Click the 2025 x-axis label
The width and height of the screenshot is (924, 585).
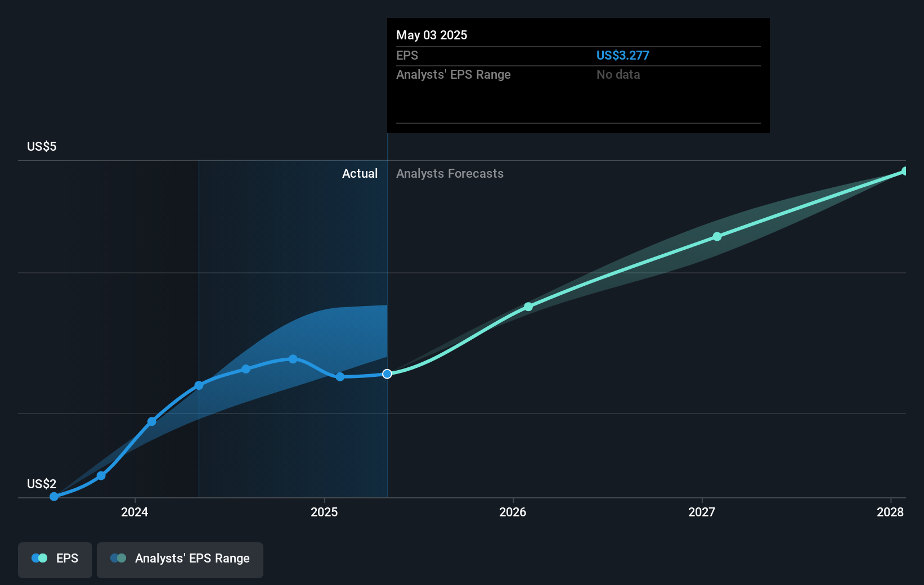[324, 512]
